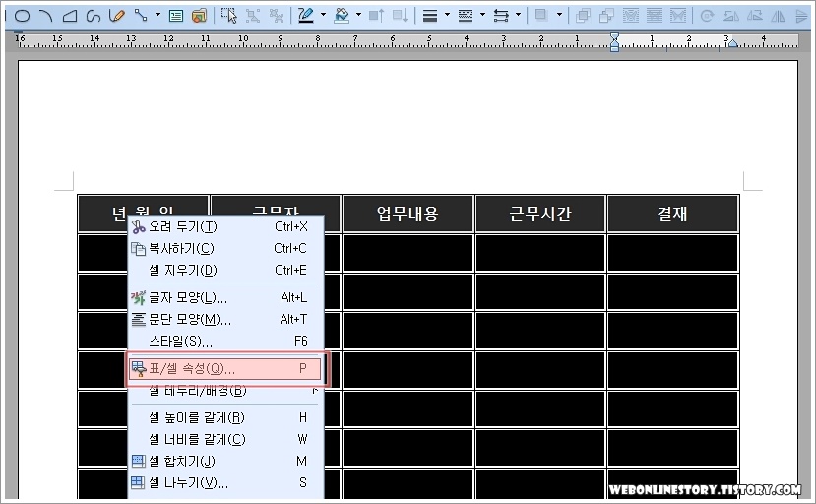Choose 셀 너비를 같게 menu item

[224, 439]
